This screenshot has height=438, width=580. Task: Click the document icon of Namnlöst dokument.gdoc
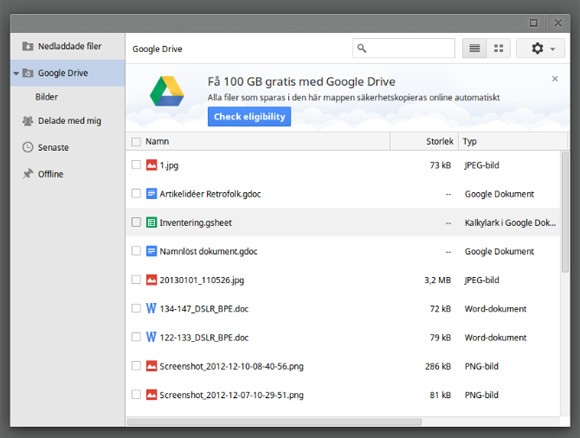pos(151,251)
